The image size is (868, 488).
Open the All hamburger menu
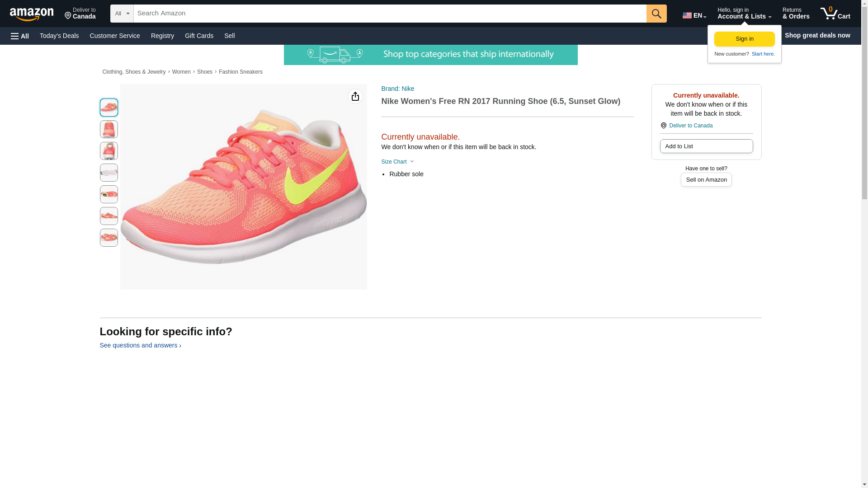pyautogui.click(x=20, y=36)
